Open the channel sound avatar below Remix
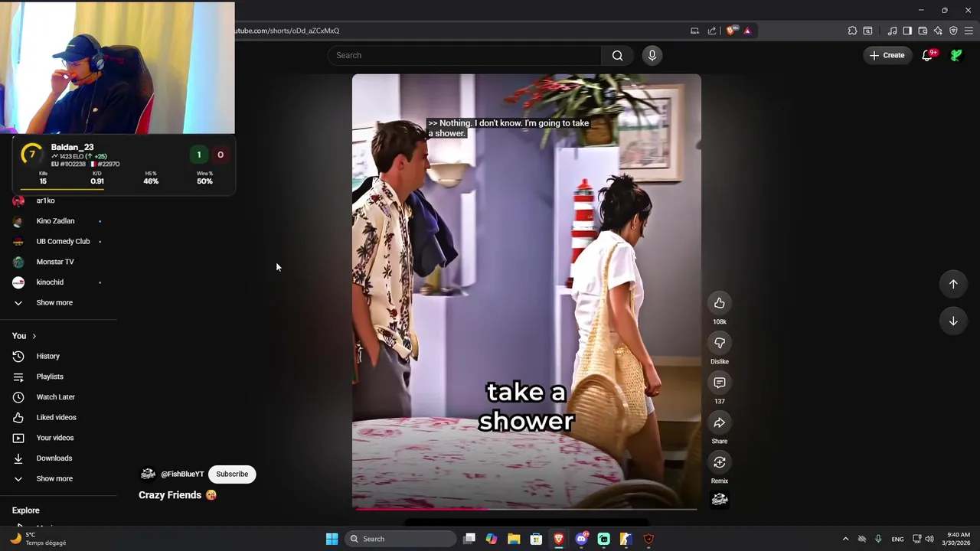This screenshot has height=551, width=980. 719,500
